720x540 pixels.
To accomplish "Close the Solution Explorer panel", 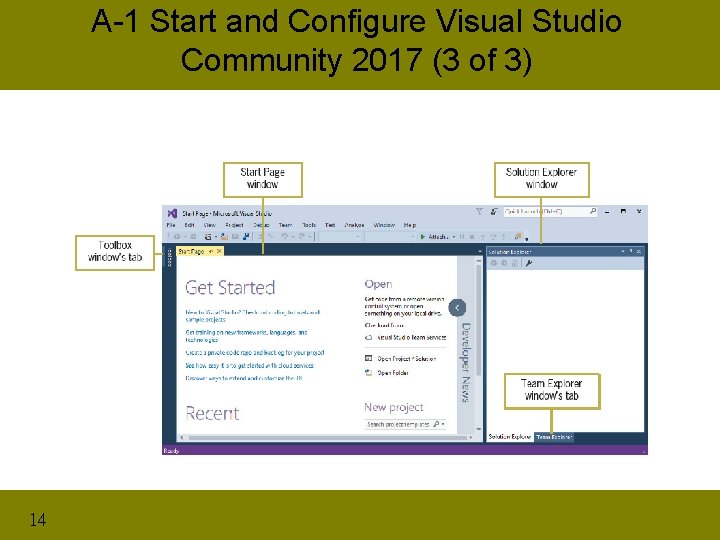I will [638, 251].
